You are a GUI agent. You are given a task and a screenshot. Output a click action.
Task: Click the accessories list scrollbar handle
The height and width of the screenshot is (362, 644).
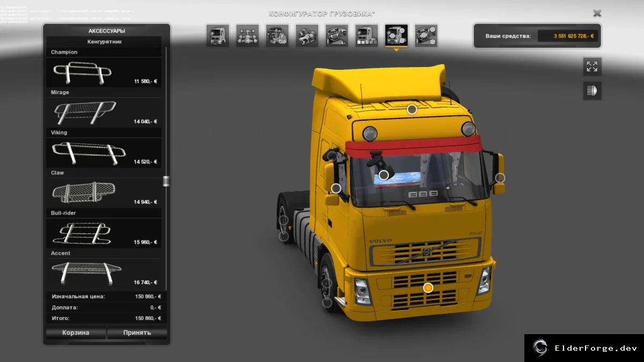pos(166,181)
